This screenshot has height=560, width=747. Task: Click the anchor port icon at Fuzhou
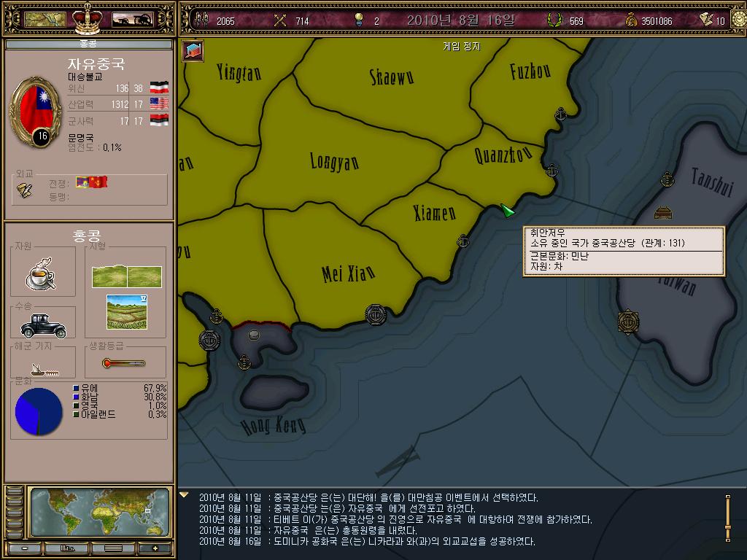point(561,114)
